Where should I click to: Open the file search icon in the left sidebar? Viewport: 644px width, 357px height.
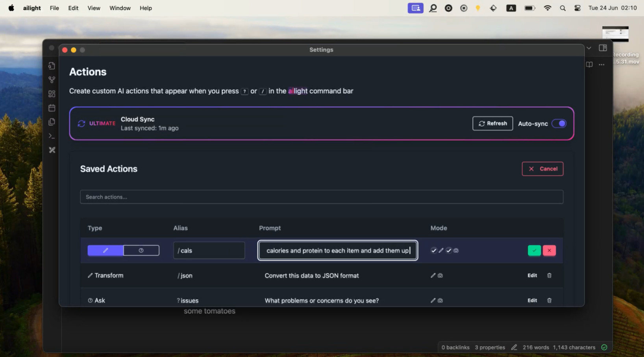point(52,66)
